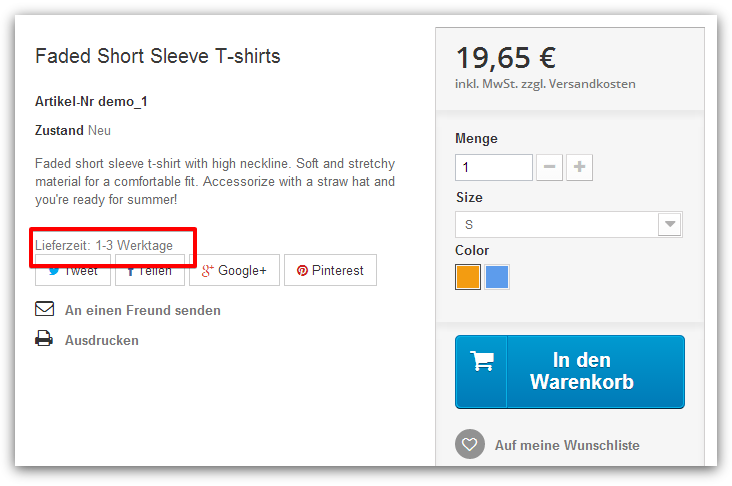Screen dimensions: 732x486
Task: Click the "Lieferzeit: 1-3 Werktage" delivery text
Action: coord(104,245)
